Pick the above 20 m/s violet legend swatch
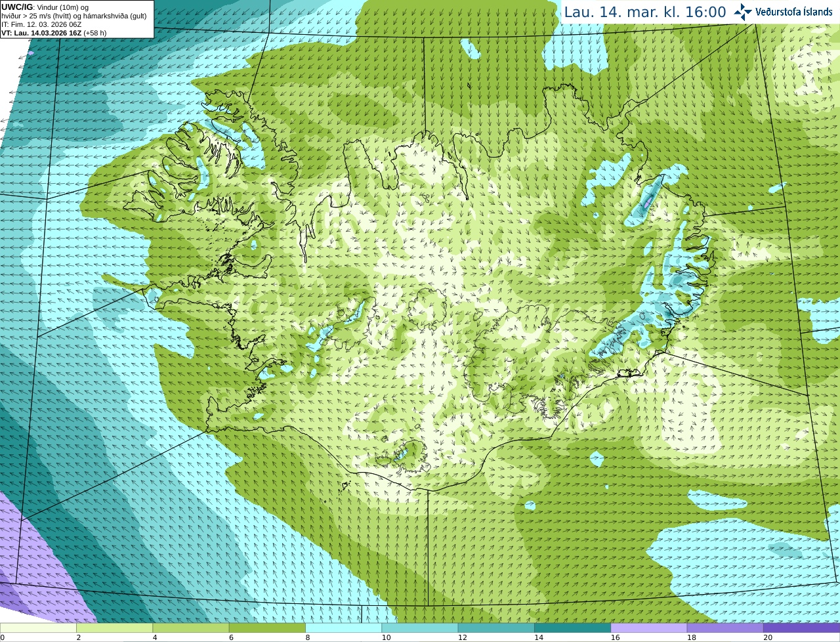 click(x=801, y=628)
